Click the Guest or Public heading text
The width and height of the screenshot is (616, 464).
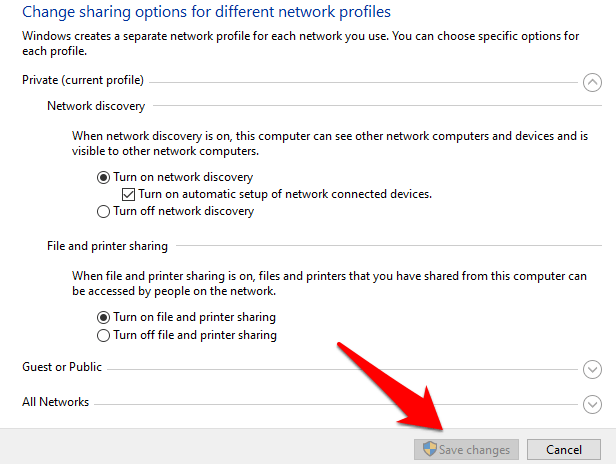coord(62,367)
